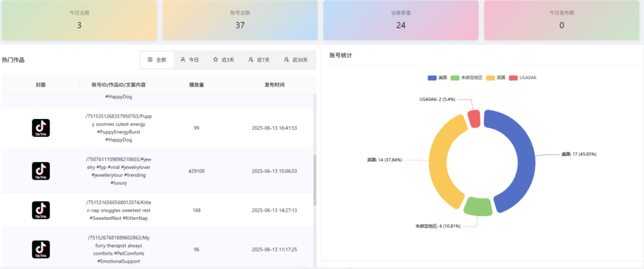Click the hot works table scrollbar
The image size is (644, 269).
click(x=314, y=180)
